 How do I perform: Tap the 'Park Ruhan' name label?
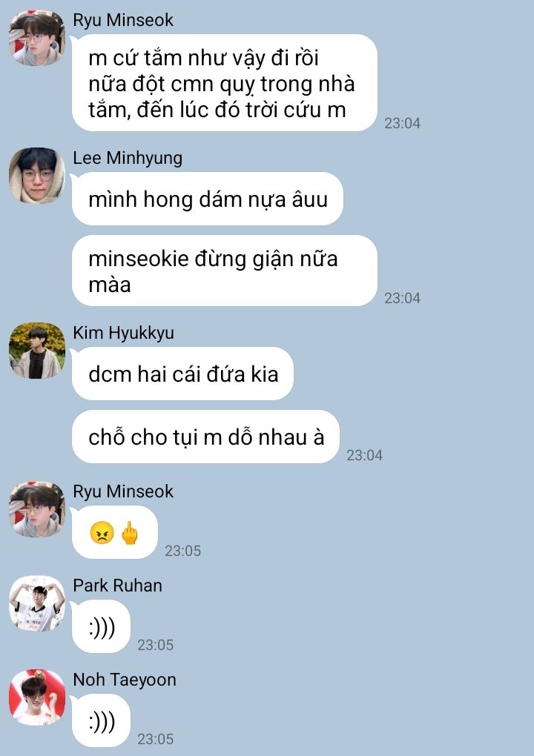tap(118, 586)
